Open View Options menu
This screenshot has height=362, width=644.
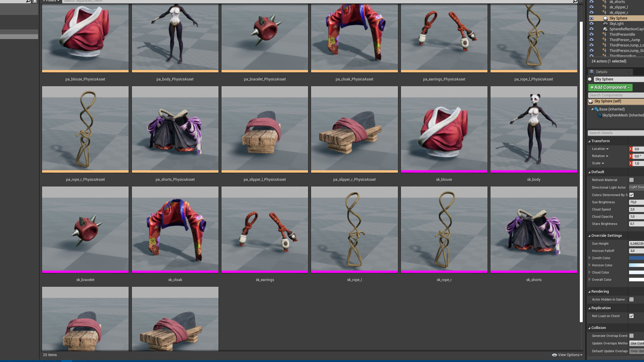click(570, 355)
